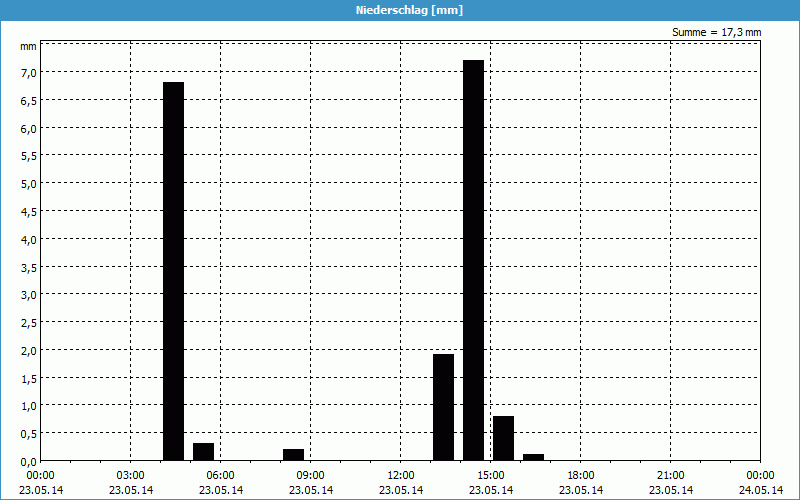
Task: Click the tallest bar near 15:00
Action: pyautogui.click(x=473, y=260)
